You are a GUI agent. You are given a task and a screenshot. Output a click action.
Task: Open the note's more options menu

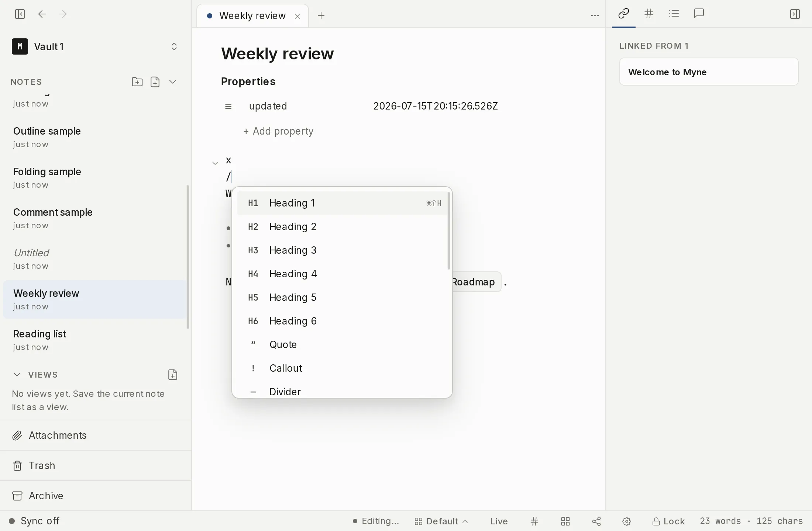tap(595, 15)
